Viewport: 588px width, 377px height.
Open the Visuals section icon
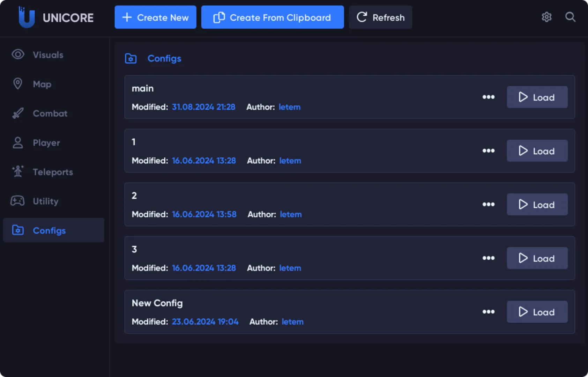click(17, 54)
